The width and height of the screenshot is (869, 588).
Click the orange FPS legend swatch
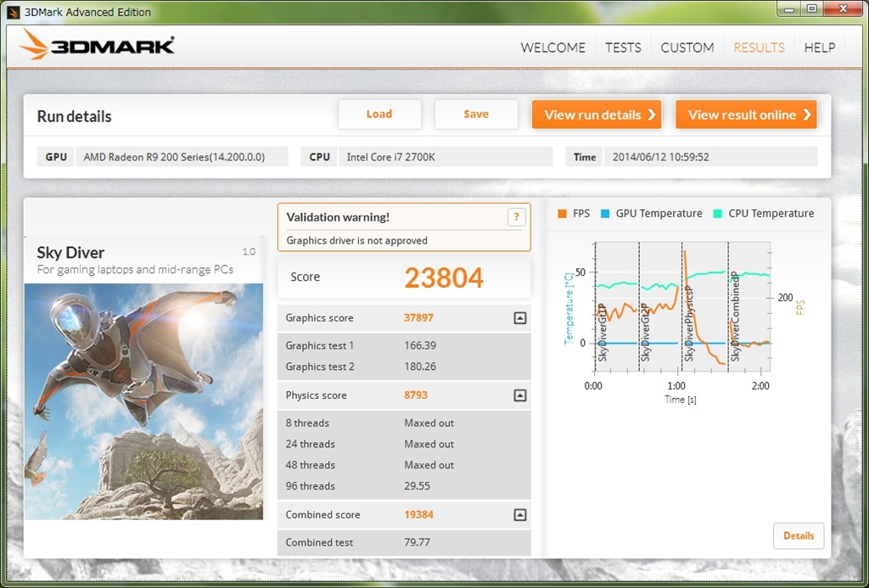pos(563,214)
